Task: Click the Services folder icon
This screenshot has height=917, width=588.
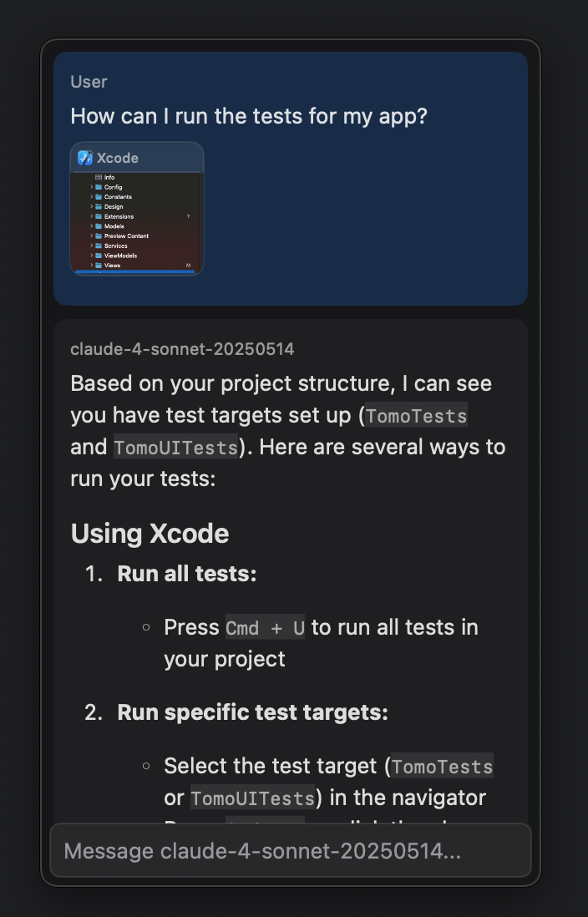Action: click(99, 246)
